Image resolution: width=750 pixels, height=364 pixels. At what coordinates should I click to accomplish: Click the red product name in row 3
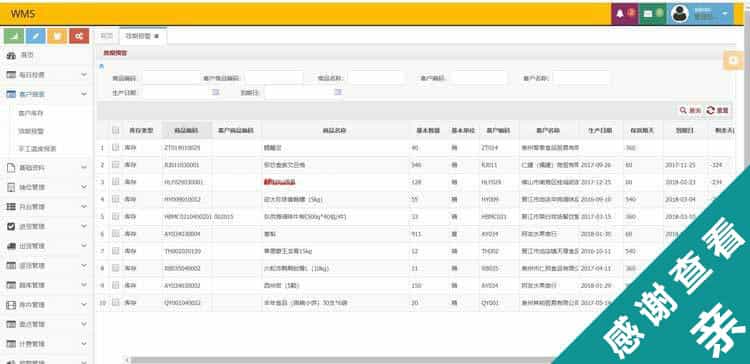click(280, 182)
